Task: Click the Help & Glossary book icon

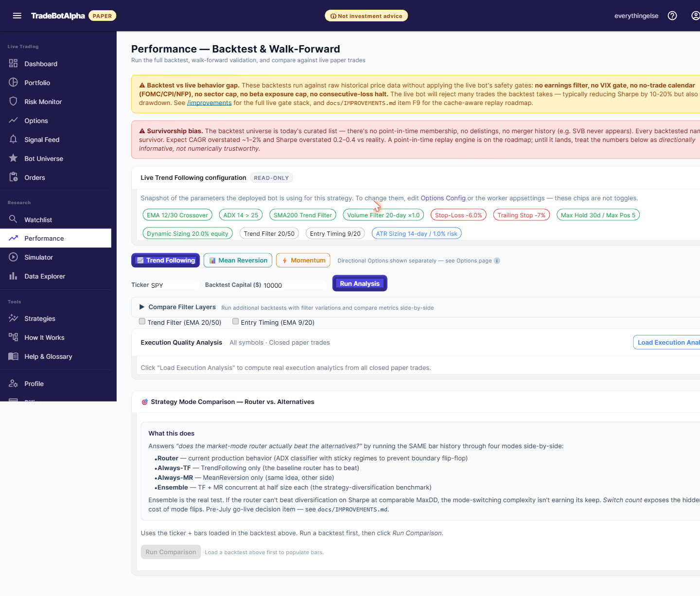Action: 13,356
